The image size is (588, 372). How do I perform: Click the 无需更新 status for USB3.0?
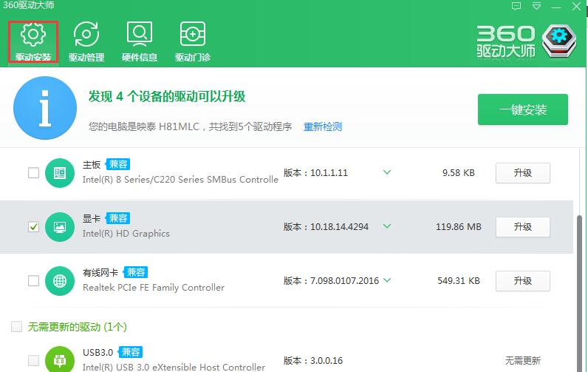[x=523, y=360]
